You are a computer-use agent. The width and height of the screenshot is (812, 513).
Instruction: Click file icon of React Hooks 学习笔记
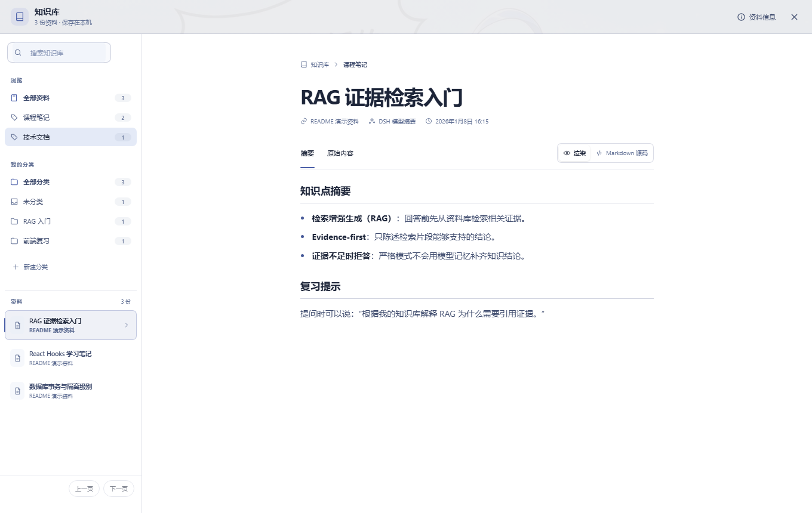(17, 358)
